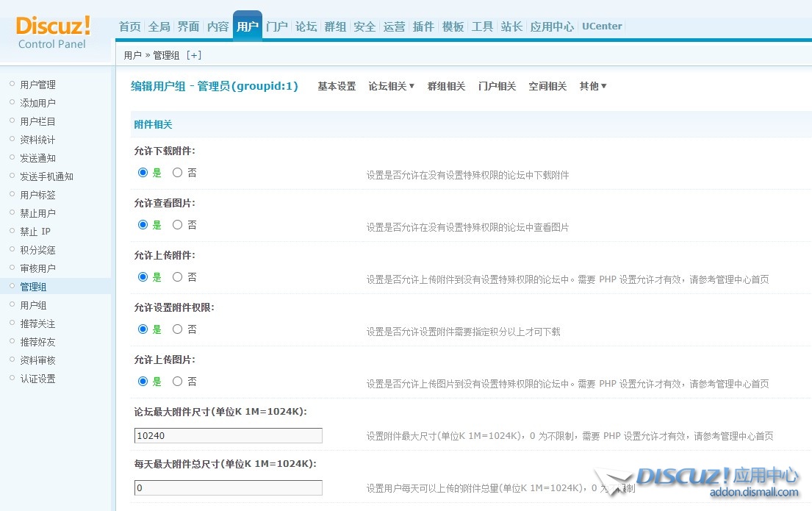
Task: Open the 应用中心 top navigation tab
Action: coord(552,26)
